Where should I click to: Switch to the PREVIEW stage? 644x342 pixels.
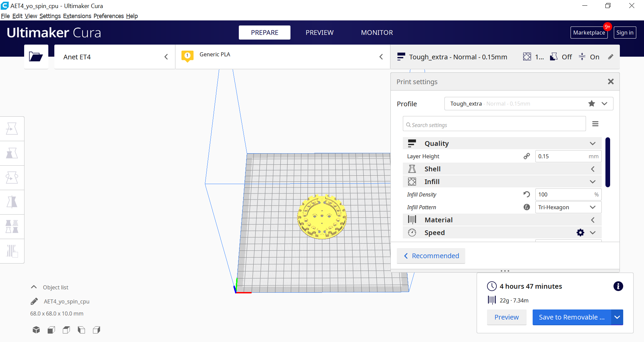click(x=320, y=33)
